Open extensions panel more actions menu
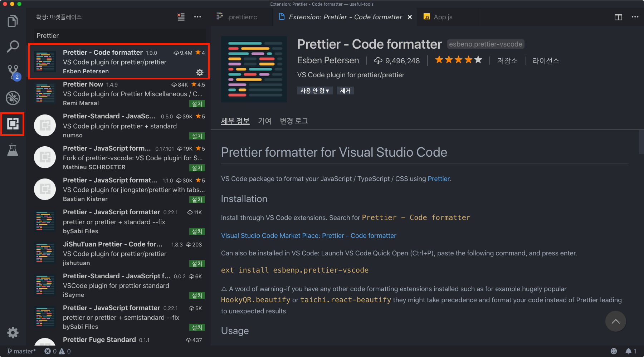This screenshot has height=357, width=644. pyautogui.click(x=197, y=17)
